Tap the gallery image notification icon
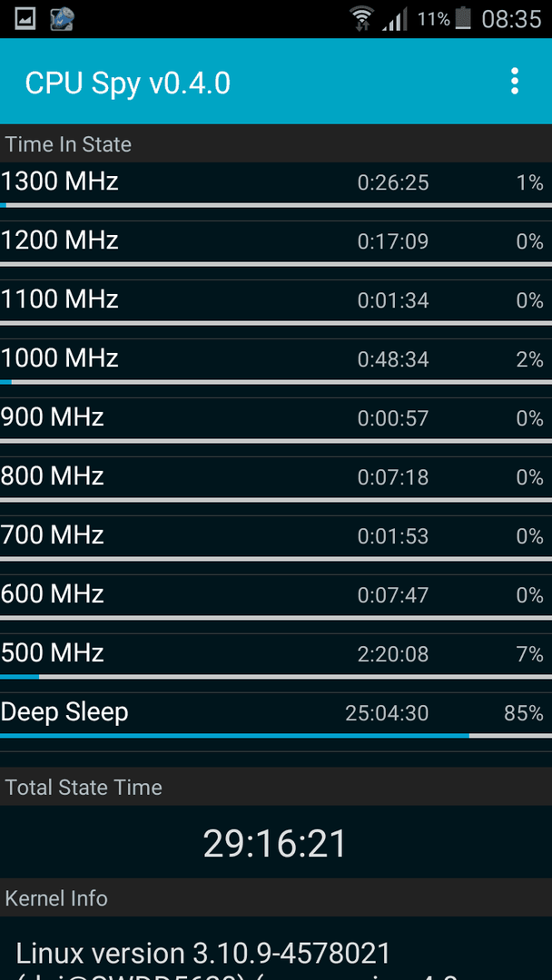This screenshot has width=552, height=980. coord(25,19)
